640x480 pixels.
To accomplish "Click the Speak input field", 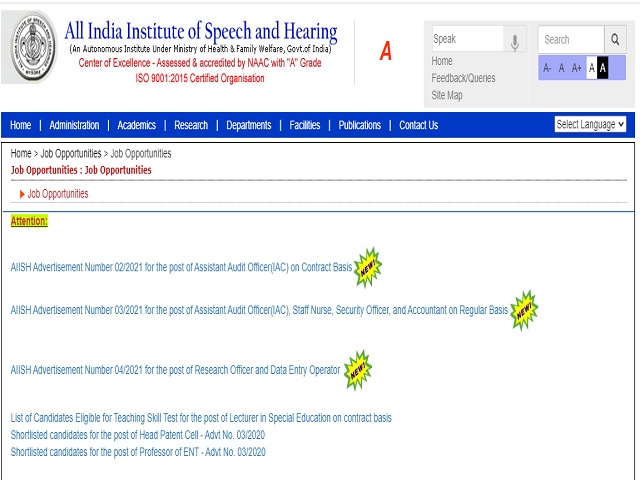I will pyautogui.click(x=466, y=40).
